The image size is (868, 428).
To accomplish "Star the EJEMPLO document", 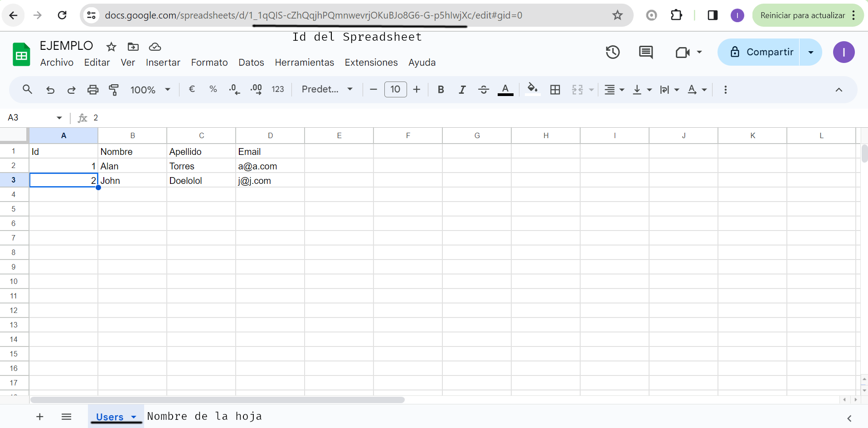I will pyautogui.click(x=111, y=47).
